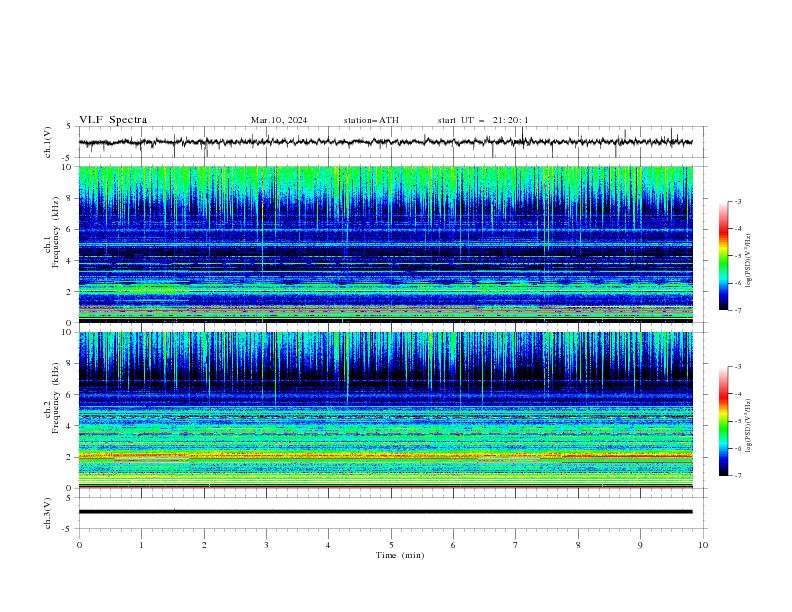Click the lower colorbar tick value "-4"
The height and width of the screenshot is (612, 792).
737,394
